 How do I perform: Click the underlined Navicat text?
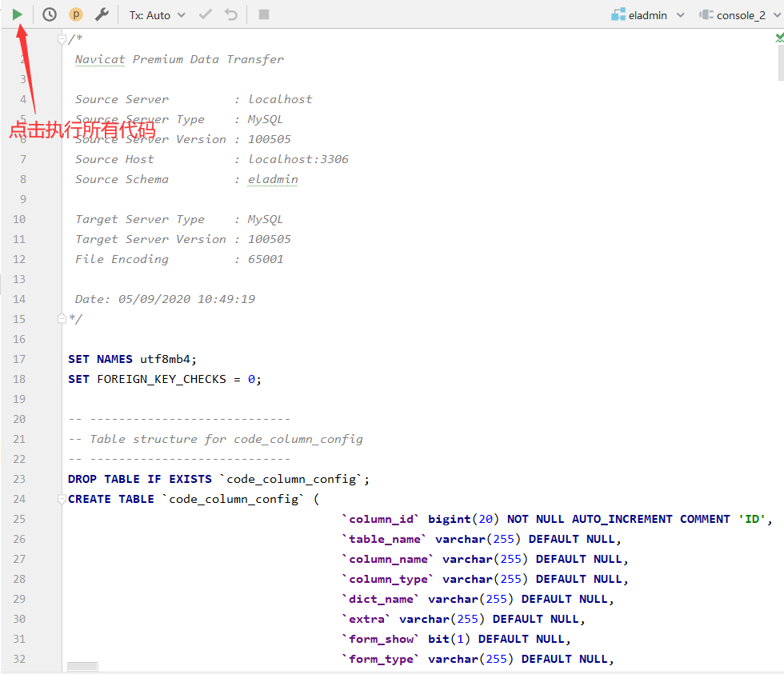(99, 58)
